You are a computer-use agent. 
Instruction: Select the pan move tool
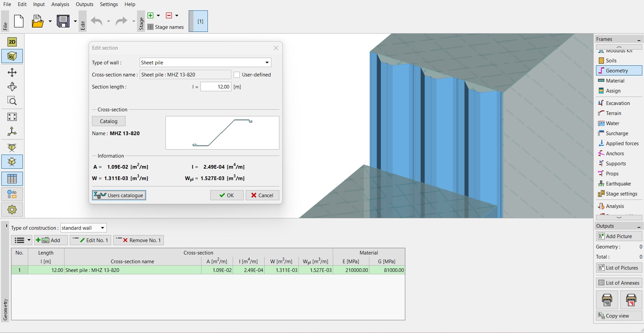pos(12,72)
